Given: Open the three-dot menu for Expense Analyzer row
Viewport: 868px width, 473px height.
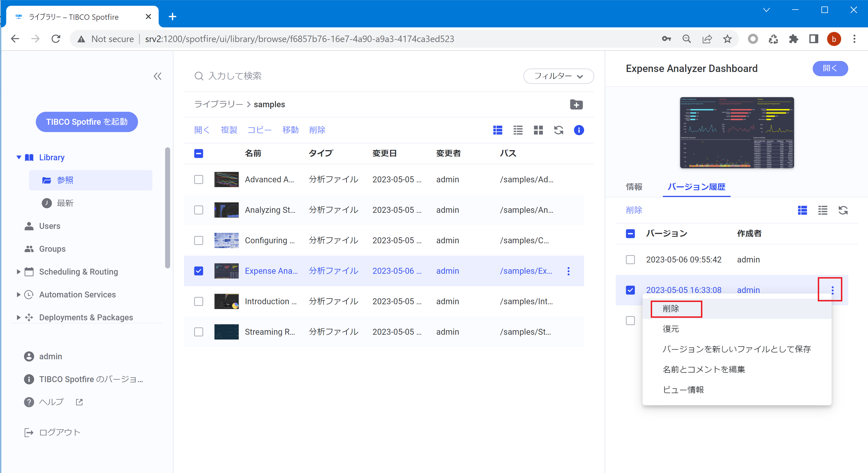Looking at the screenshot, I should (x=568, y=271).
